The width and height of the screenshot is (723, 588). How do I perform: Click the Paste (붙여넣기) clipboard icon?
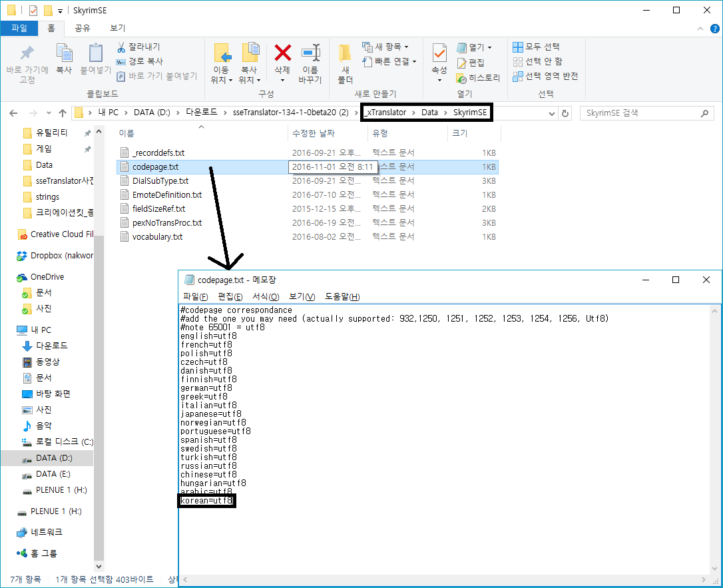(x=96, y=53)
